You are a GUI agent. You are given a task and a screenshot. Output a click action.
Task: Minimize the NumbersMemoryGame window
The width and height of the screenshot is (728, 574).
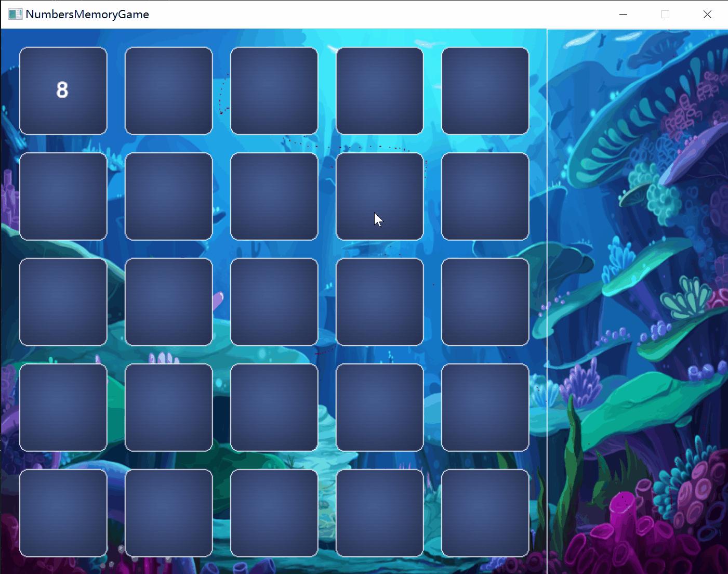(623, 15)
